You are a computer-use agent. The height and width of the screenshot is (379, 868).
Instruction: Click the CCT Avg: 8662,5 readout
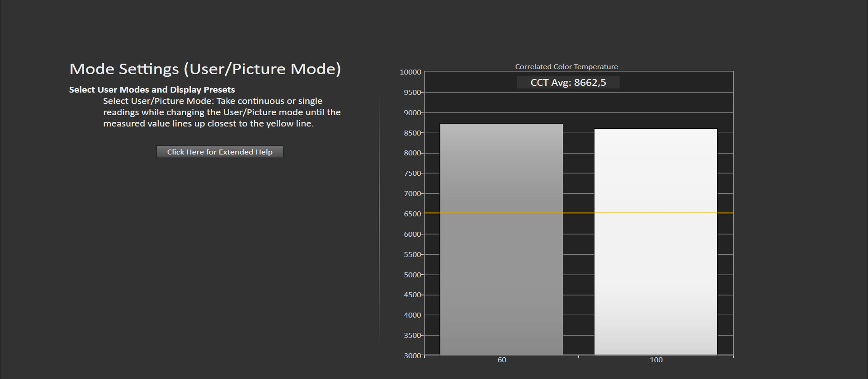pos(568,82)
